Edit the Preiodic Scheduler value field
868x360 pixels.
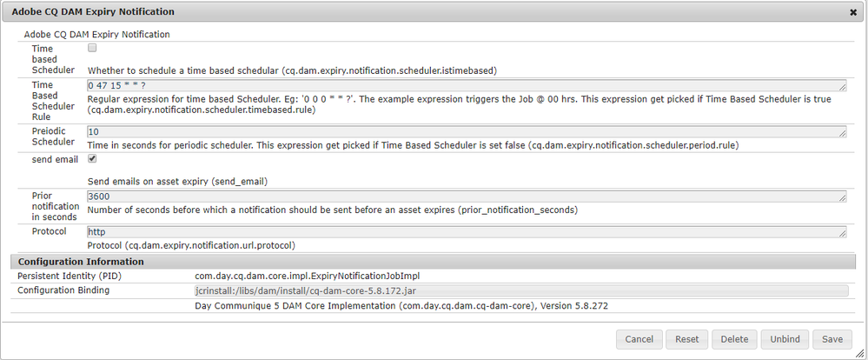point(467,132)
